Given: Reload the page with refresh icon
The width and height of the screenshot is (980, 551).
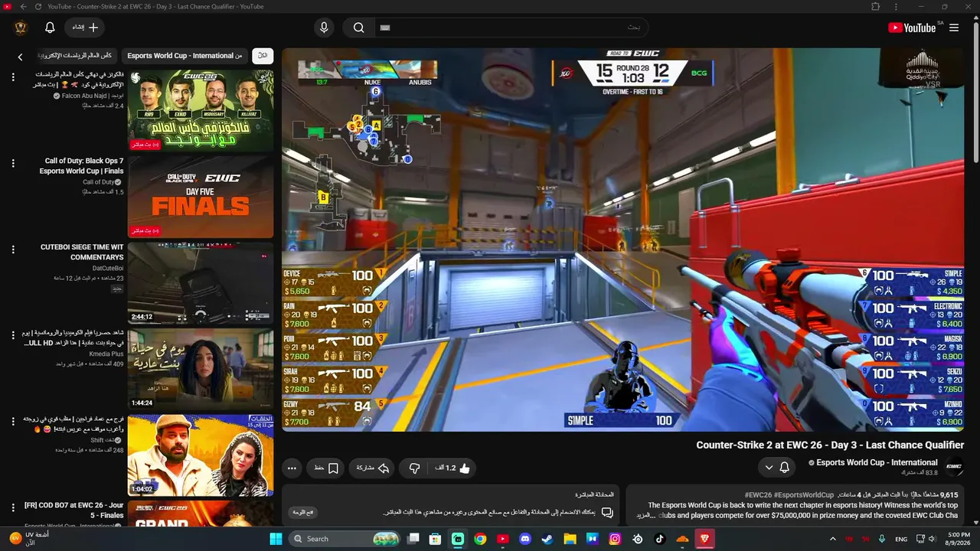Looking at the screenshot, I should click(x=38, y=6).
